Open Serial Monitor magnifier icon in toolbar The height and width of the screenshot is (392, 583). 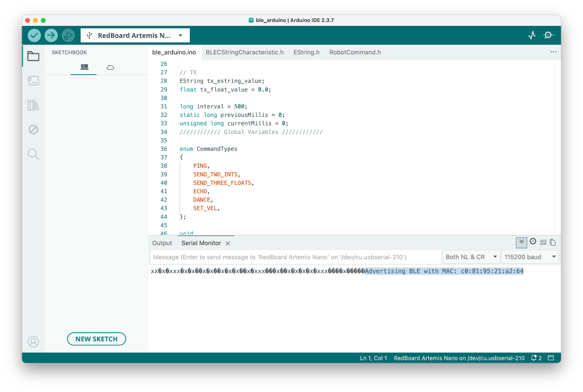point(548,35)
